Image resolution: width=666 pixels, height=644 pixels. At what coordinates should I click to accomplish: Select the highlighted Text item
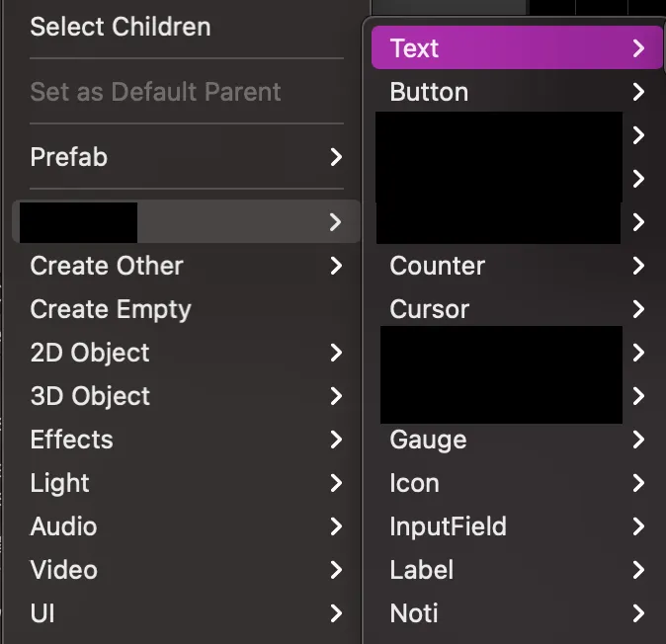pos(415,48)
